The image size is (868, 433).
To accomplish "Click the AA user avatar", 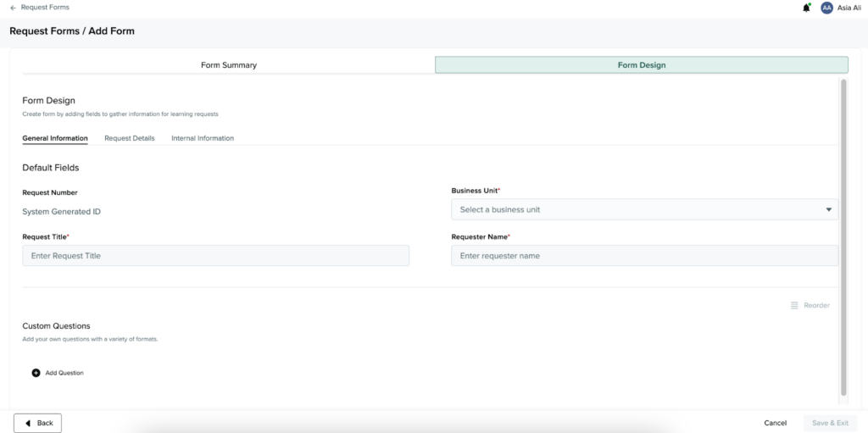I will 826,8.
